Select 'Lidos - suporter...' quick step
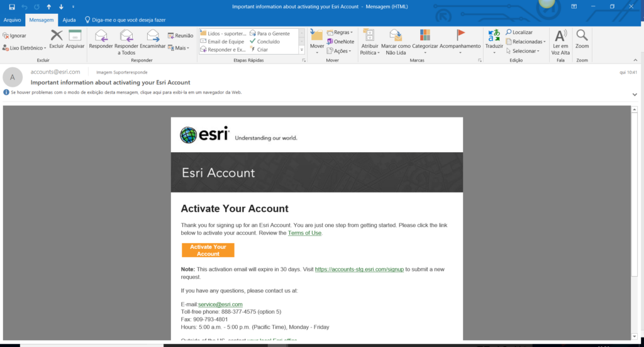This screenshot has height=347, width=644. point(223,33)
